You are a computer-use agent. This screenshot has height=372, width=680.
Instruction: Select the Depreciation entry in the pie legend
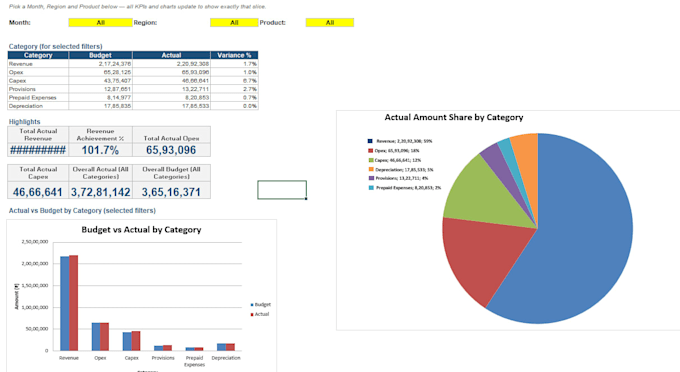click(x=401, y=170)
